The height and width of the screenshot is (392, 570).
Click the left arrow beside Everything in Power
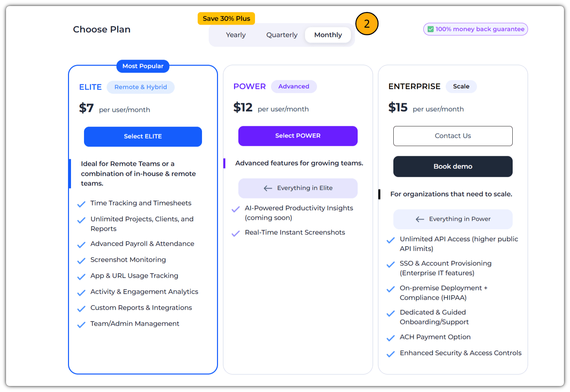tap(420, 219)
